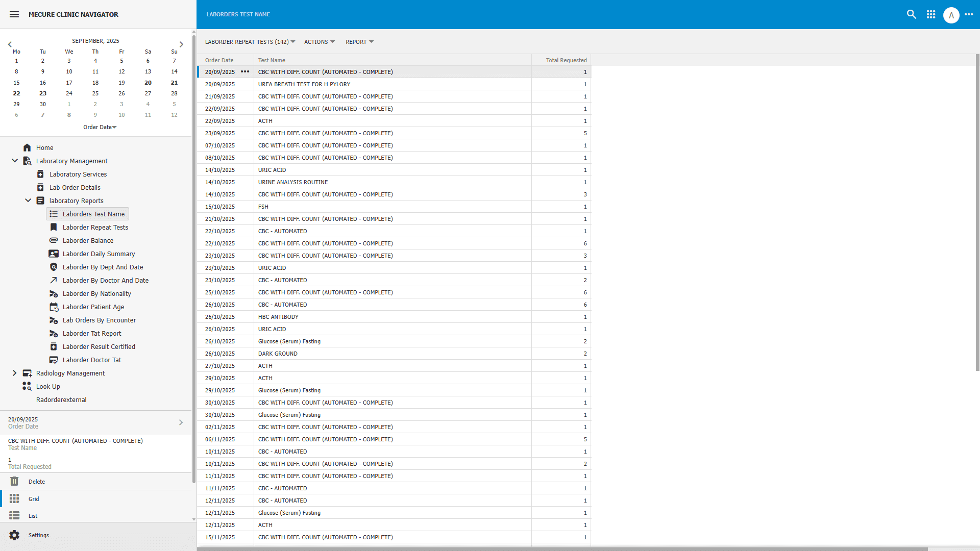Click the Laborder Result Certified icon
Viewport: 980px width, 551px height.
tap(54, 346)
